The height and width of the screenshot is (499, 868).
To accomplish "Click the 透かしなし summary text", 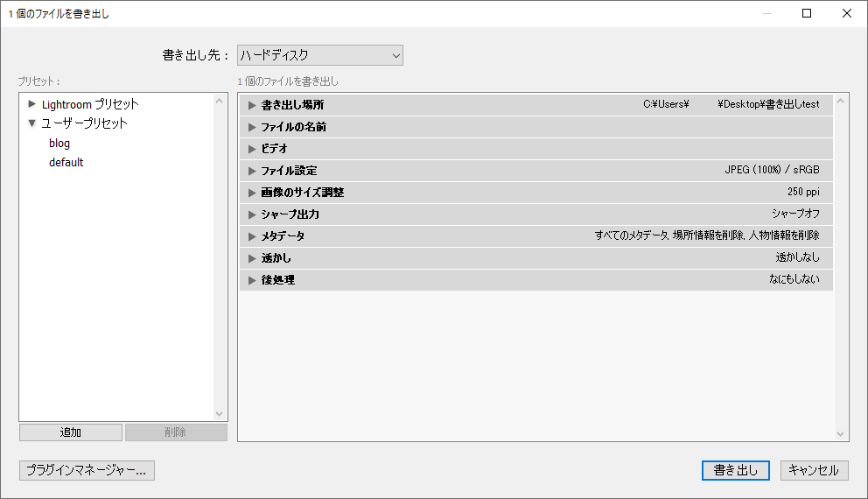I will [797, 257].
